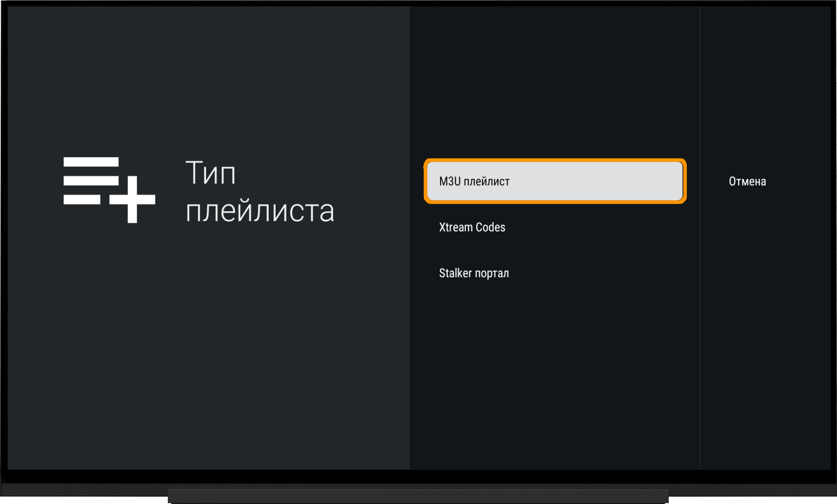
Task: Click the plus symbol in the playlist icon
Action: 132,199
